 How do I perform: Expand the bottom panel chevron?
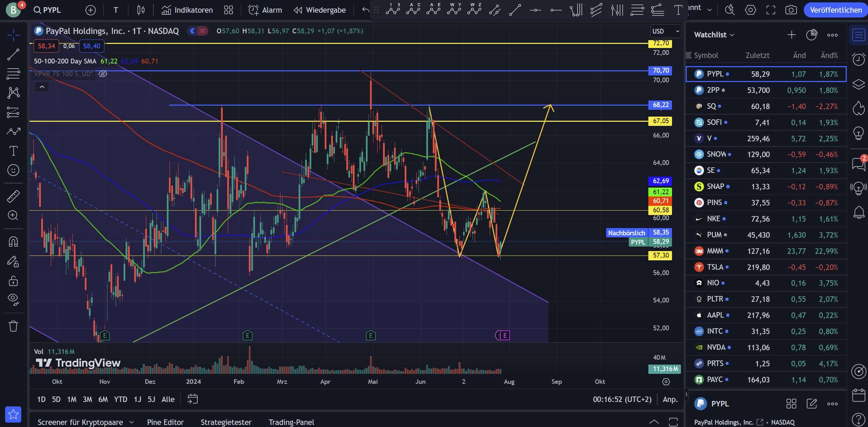point(654,422)
